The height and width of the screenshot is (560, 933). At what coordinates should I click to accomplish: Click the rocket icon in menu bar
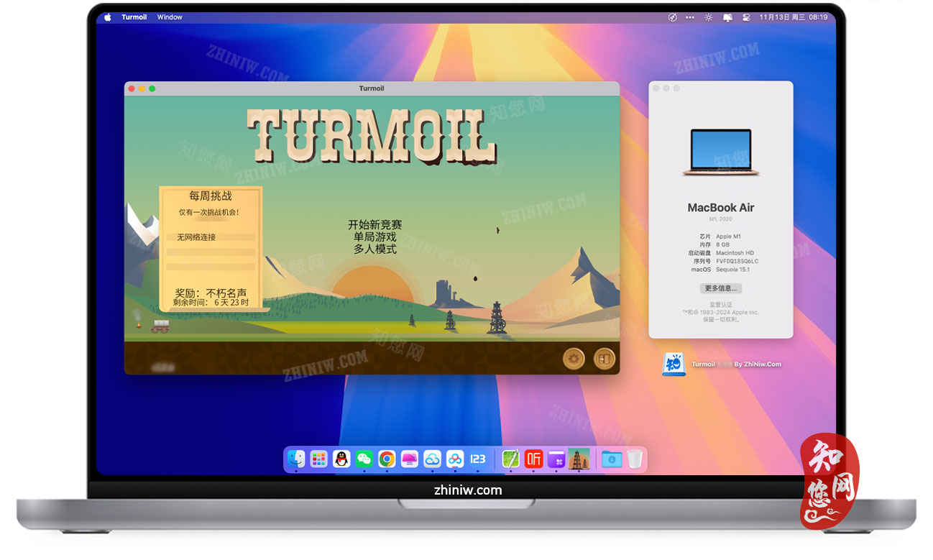pos(672,17)
